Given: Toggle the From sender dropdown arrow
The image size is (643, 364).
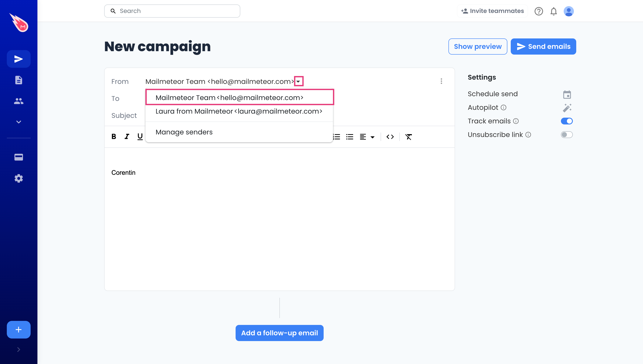Looking at the screenshot, I should (x=299, y=81).
